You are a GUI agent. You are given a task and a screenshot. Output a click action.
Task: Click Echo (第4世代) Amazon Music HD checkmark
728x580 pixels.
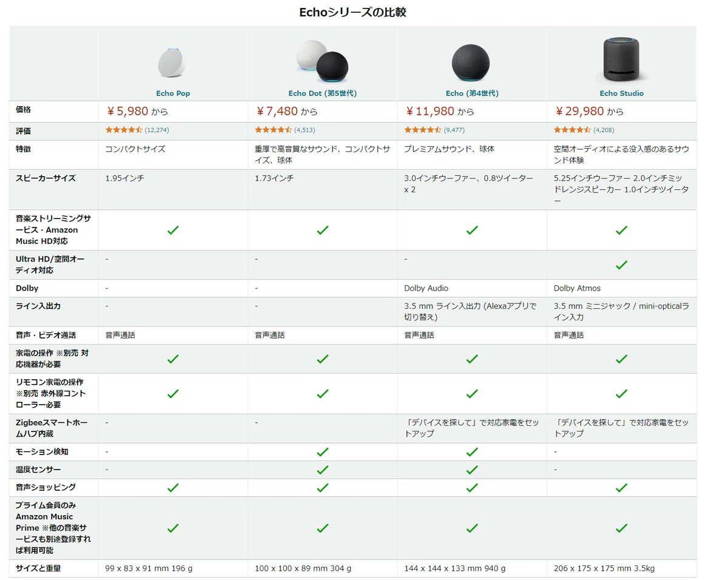pyautogui.click(x=472, y=230)
